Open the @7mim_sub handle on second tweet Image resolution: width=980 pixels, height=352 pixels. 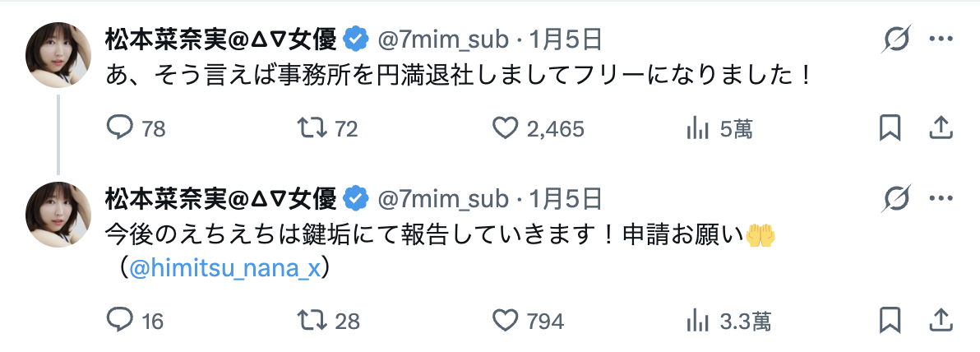click(x=443, y=198)
